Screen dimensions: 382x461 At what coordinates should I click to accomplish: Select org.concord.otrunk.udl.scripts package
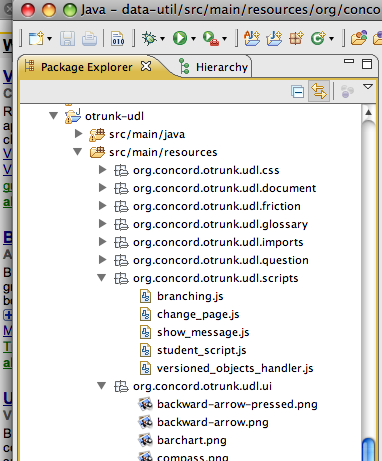coord(216,278)
